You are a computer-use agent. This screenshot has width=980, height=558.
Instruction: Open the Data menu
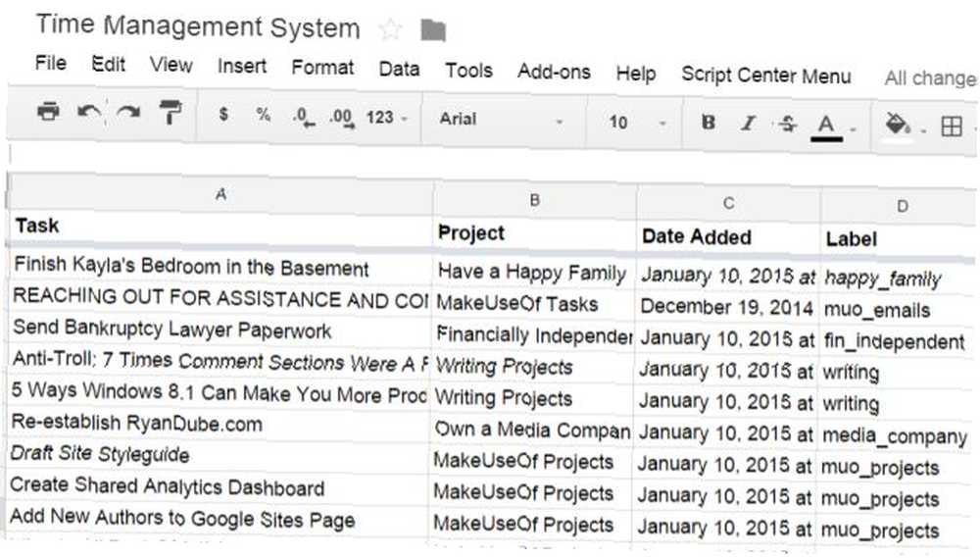399,69
